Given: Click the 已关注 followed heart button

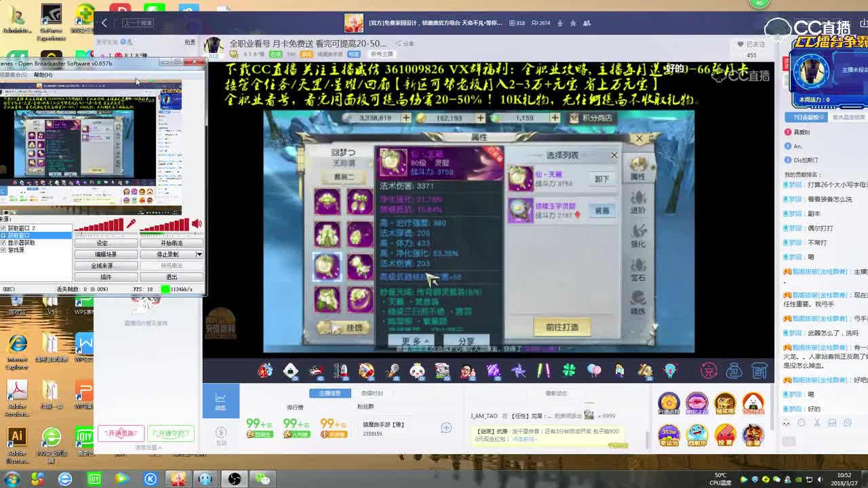Looking at the screenshot, I should pyautogui.click(x=751, y=44).
